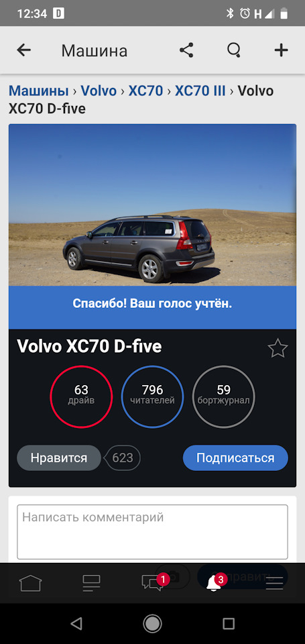
Task: Open the 59 бортжурнал circle
Action: [224, 396]
